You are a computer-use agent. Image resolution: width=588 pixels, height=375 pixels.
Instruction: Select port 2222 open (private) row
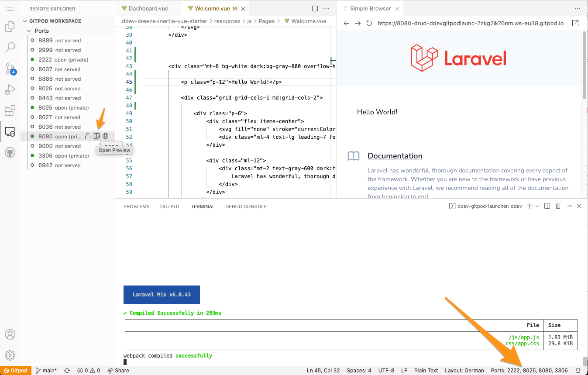click(x=68, y=60)
